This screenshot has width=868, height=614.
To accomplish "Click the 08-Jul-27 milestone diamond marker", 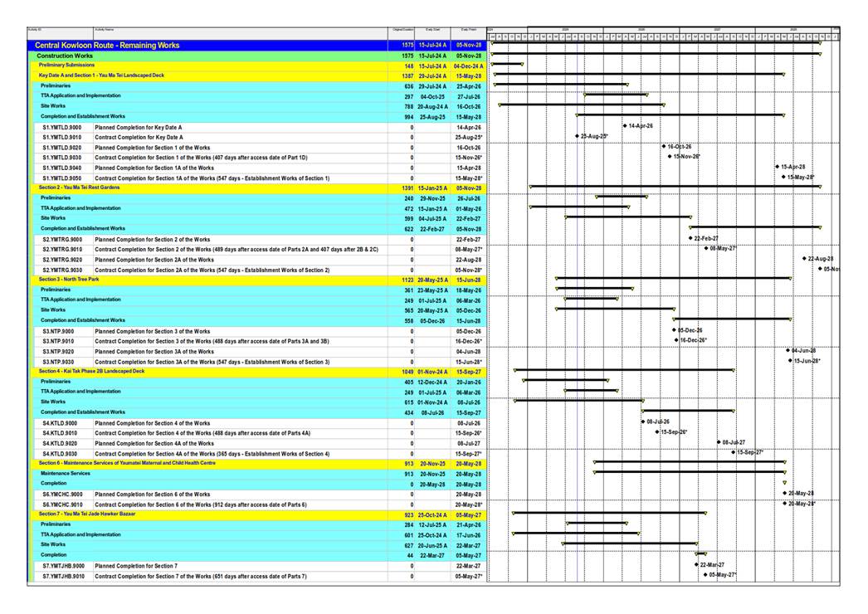I will (719, 442).
